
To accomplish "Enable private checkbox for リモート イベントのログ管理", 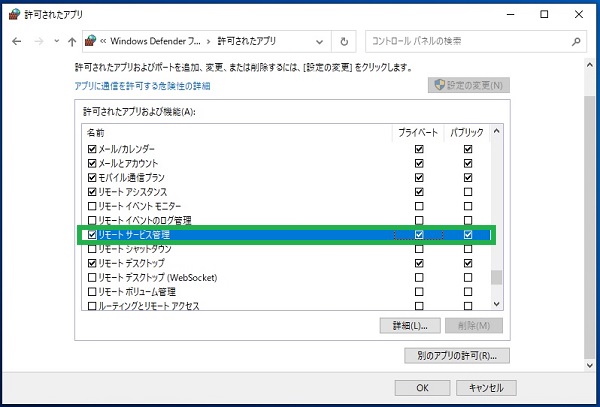I will 419,220.
